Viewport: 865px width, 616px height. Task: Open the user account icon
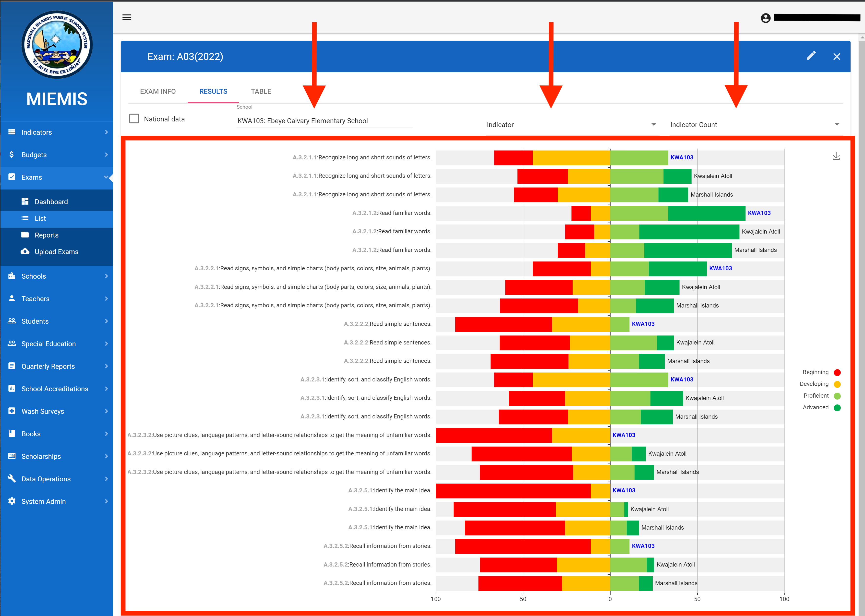[766, 18]
